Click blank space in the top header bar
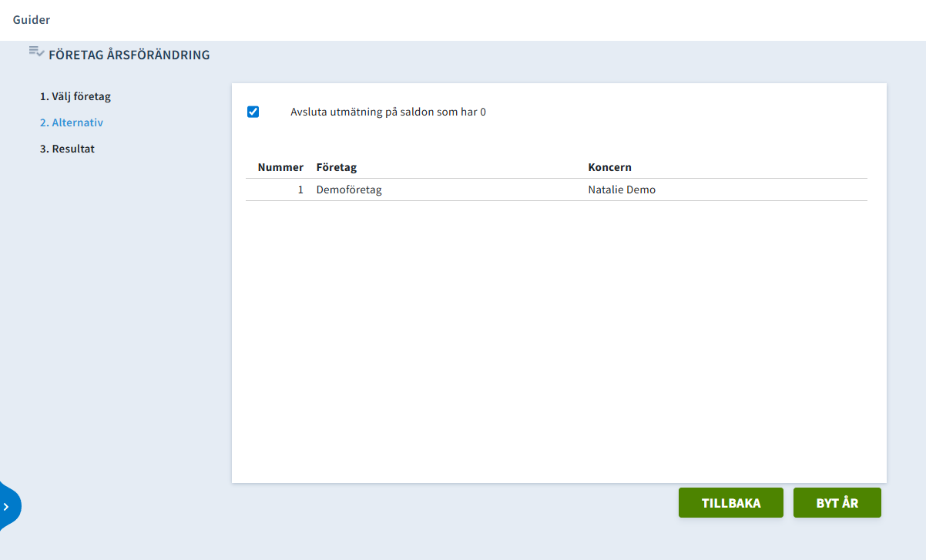Image resolution: width=926 pixels, height=560 pixels. click(x=462, y=20)
